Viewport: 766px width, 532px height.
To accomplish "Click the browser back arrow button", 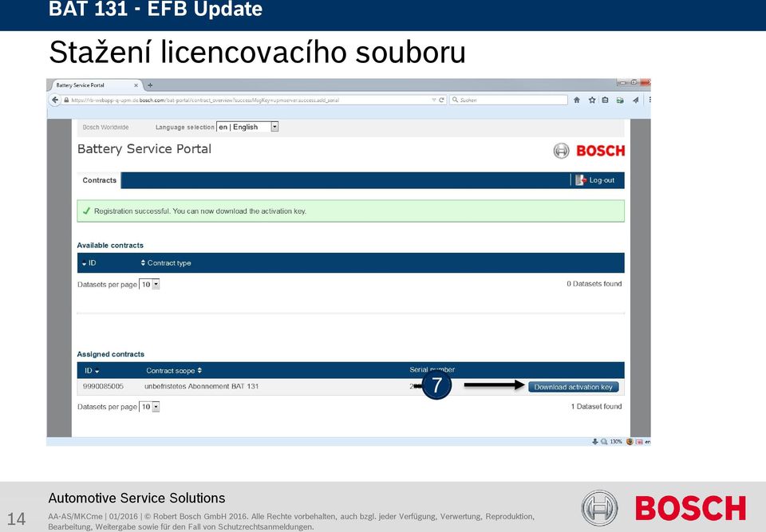I will [55, 100].
